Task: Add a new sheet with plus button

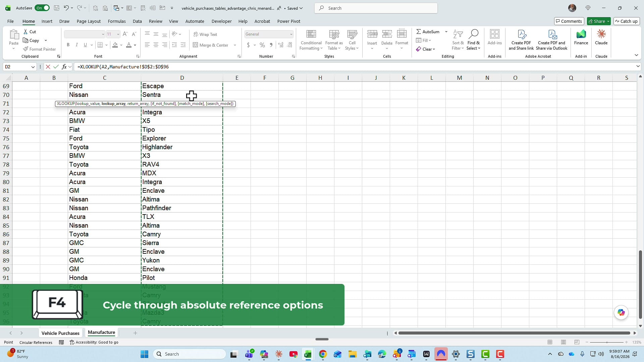Action: pos(135,333)
